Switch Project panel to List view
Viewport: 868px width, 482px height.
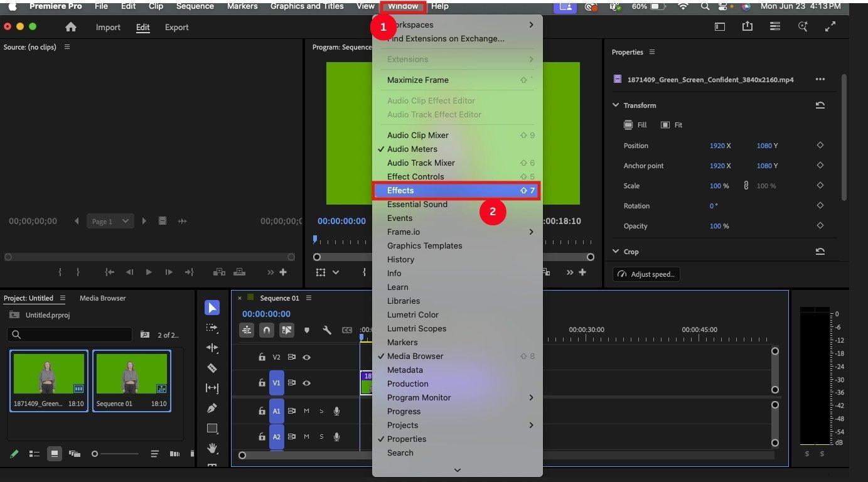pos(35,454)
